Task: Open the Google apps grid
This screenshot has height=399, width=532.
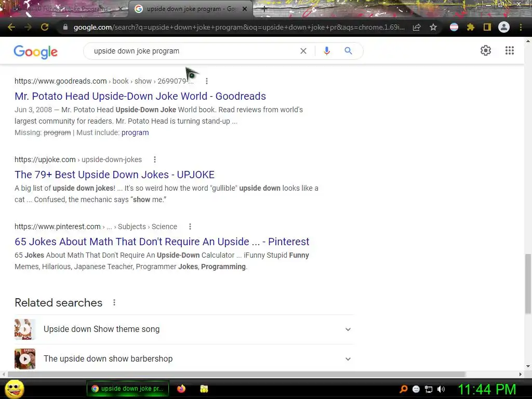Action: pyautogui.click(x=509, y=50)
